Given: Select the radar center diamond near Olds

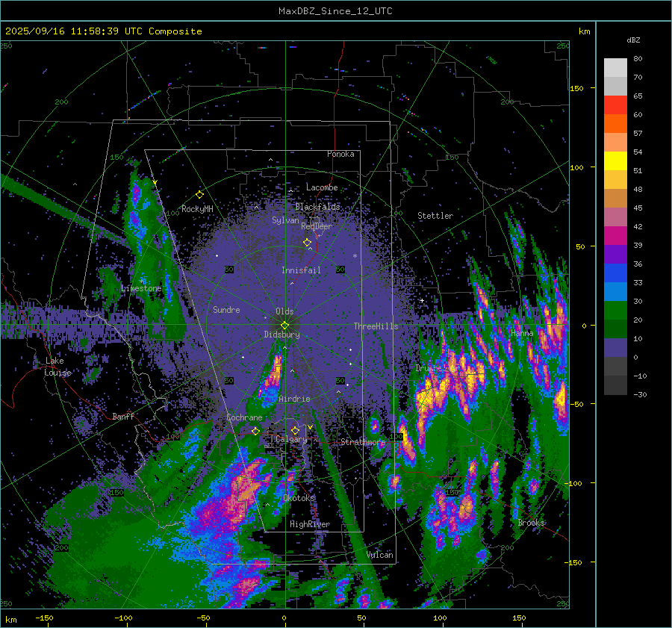Looking at the screenshot, I should [284, 325].
